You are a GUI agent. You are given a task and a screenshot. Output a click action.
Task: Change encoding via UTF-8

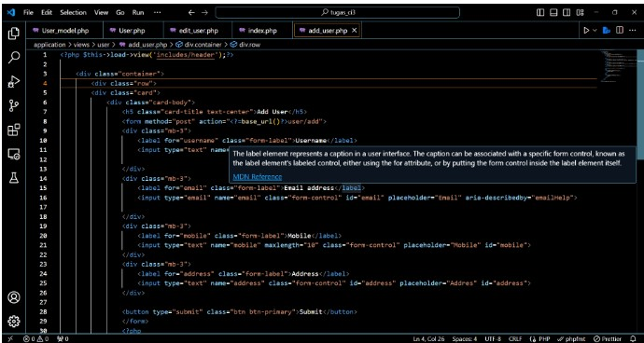[493, 339]
